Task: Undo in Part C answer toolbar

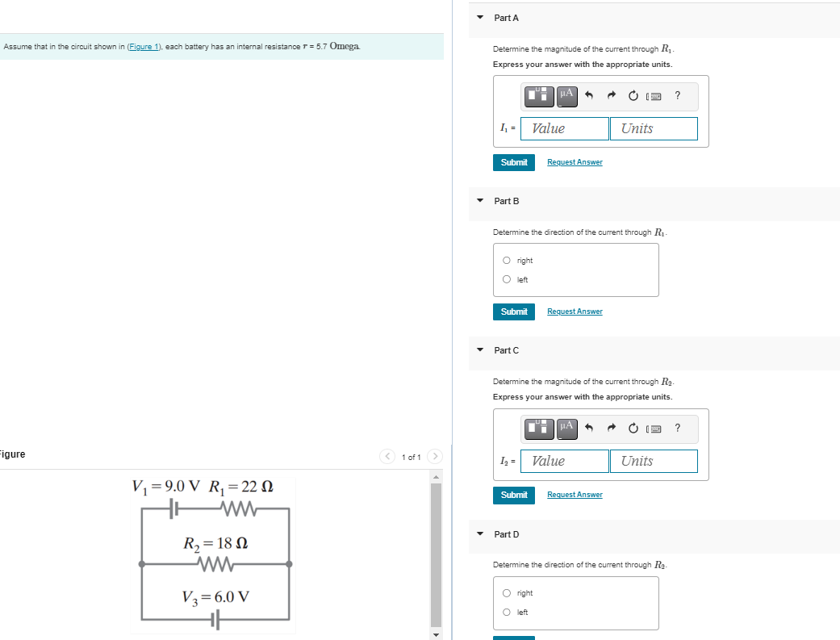Action: (x=589, y=429)
